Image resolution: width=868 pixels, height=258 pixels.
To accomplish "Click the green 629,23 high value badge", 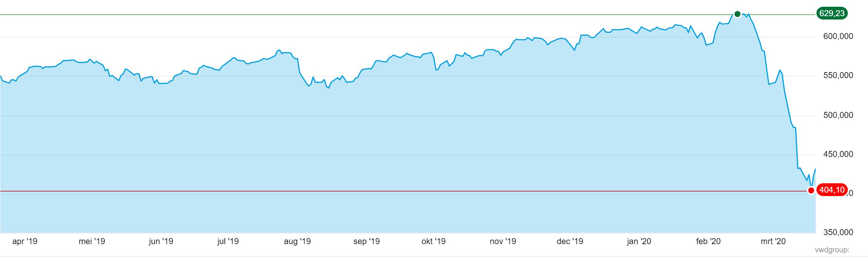I will click(832, 14).
